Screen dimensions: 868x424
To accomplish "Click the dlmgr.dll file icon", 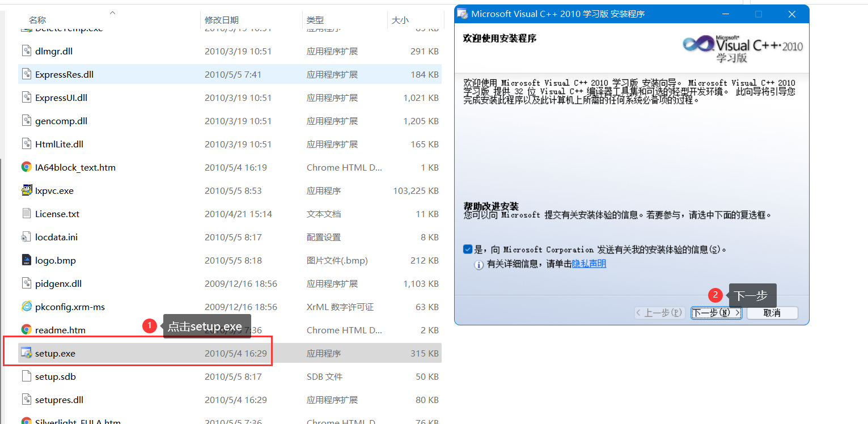I will click(x=26, y=51).
